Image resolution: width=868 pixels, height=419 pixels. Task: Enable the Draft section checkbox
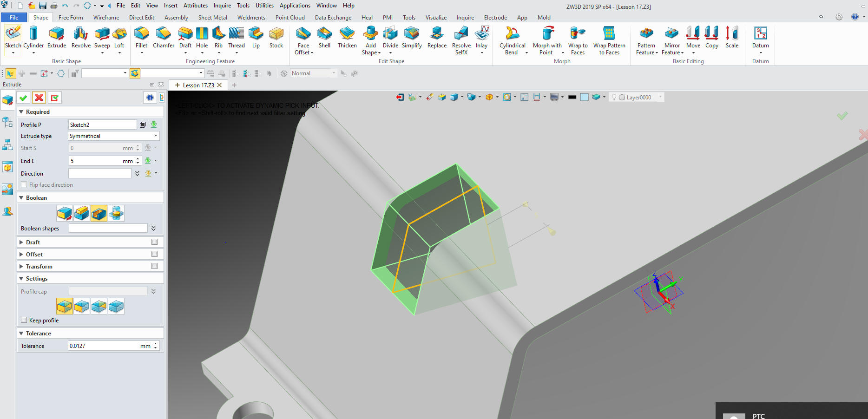[x=154, y=242]
